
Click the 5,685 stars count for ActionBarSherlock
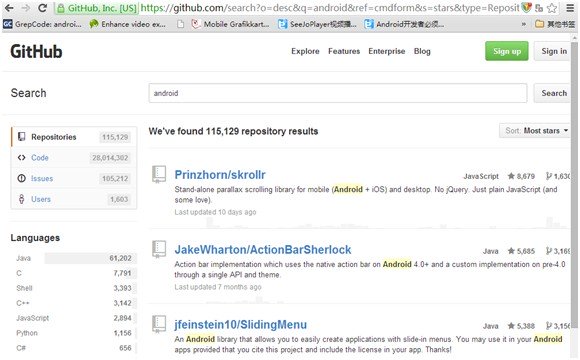click(x=521, y=251)
